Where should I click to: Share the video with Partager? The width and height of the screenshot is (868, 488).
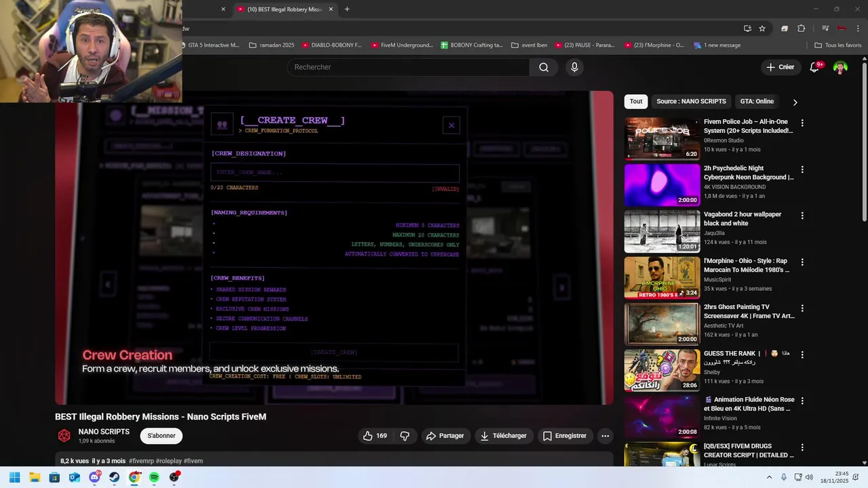pos(446,436)
